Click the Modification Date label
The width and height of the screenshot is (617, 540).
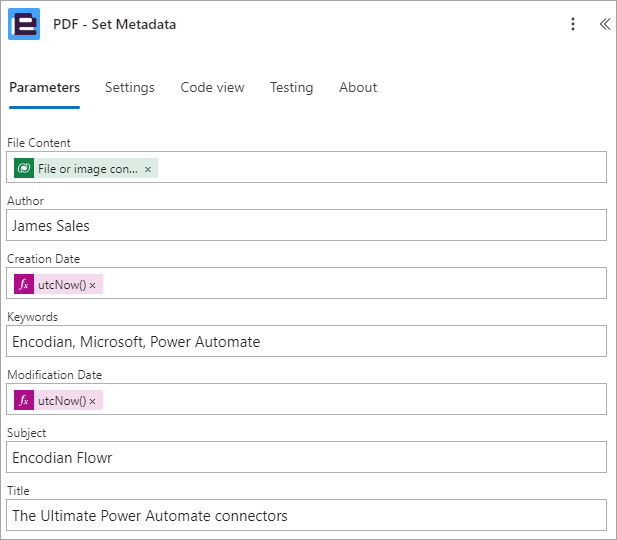click(55, 375)
